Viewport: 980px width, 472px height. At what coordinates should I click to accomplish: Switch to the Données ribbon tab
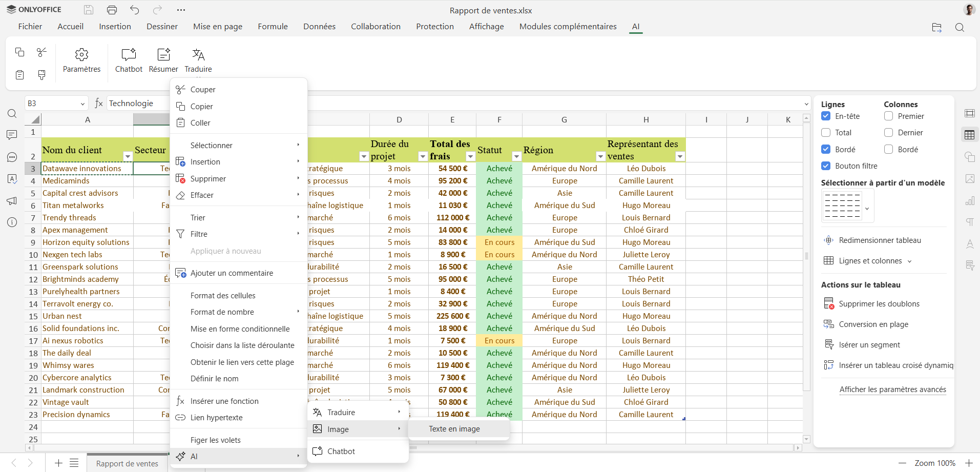tap(319, 27)
